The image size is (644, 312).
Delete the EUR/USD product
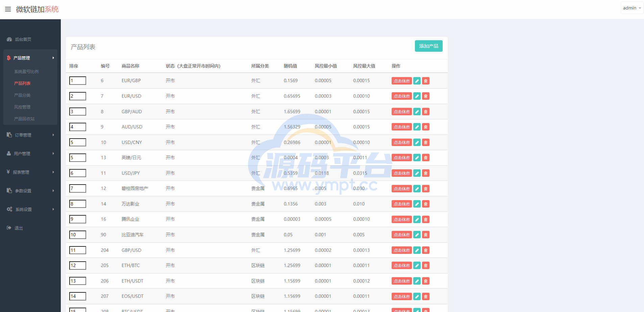[426, 96]
